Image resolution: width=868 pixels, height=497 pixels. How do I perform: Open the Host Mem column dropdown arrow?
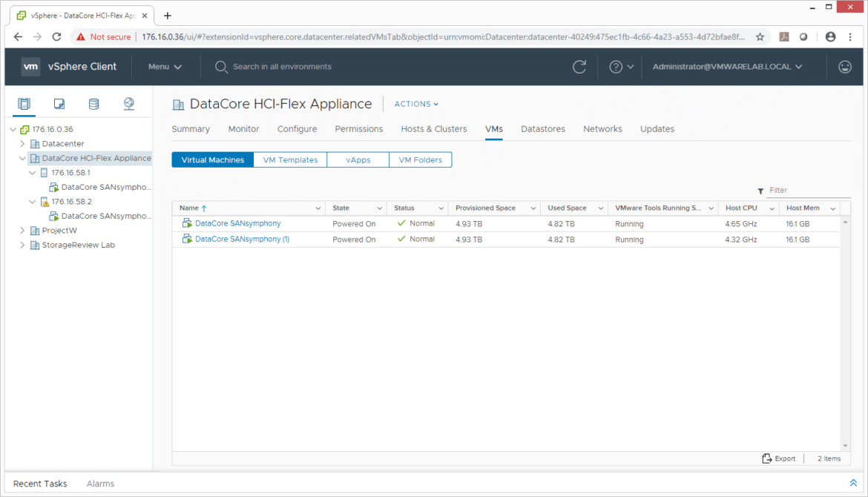coord(832,208)
